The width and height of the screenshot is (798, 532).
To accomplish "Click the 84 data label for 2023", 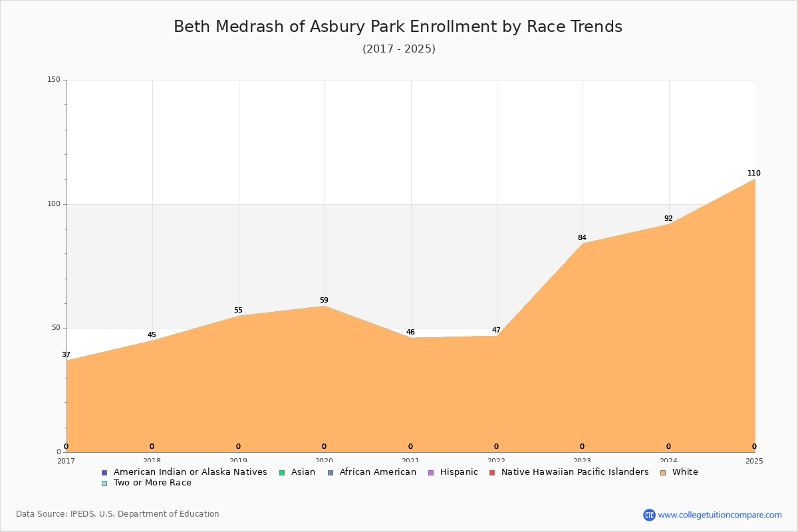I will click(x=582, y=238).
